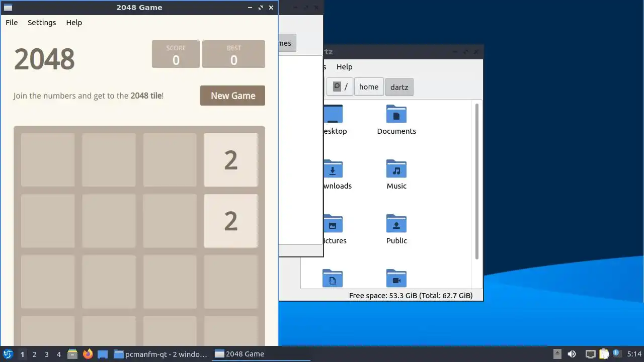This screenshot has height=362, width=644.
Task: Select the 2 tile in the top row
Action: tap(230, 160)
